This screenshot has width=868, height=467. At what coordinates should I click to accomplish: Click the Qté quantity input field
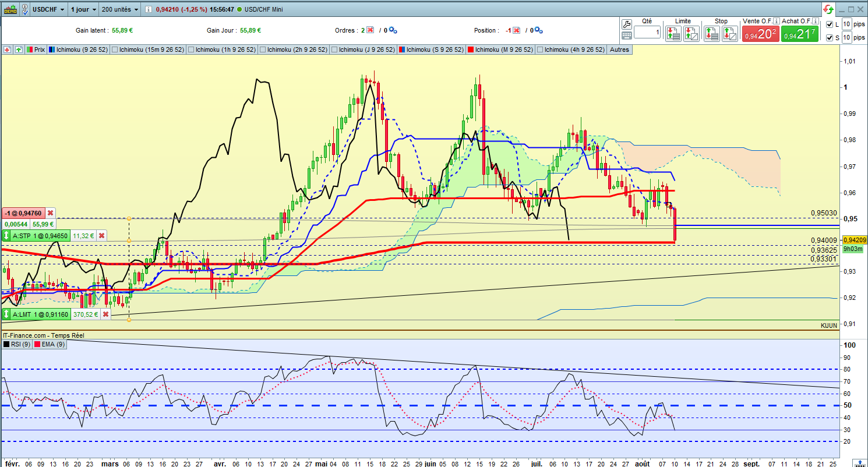point(647,33)
